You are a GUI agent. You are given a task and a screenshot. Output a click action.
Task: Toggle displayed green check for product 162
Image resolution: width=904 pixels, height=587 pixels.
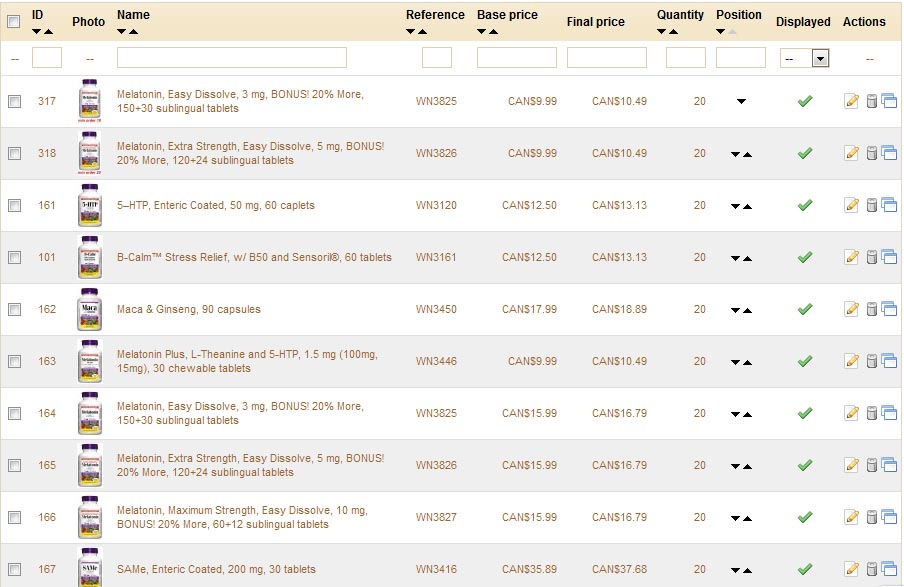[x=805, y=309]
